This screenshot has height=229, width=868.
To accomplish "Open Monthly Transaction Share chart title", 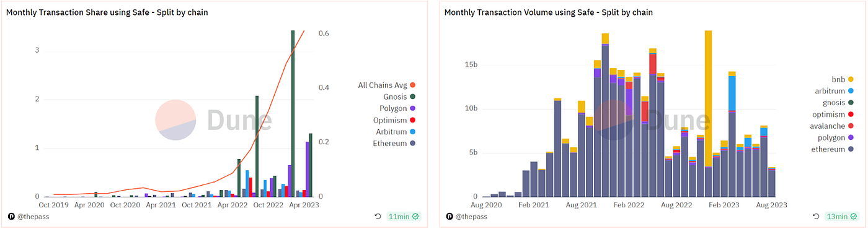I will pyautogui.click(x=107, y=12).
